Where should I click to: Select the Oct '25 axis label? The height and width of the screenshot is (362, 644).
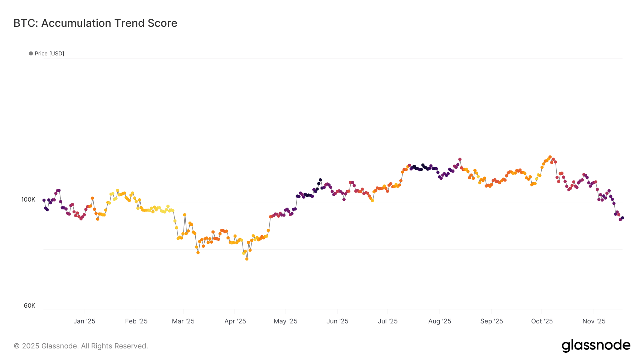coord(542,321)
